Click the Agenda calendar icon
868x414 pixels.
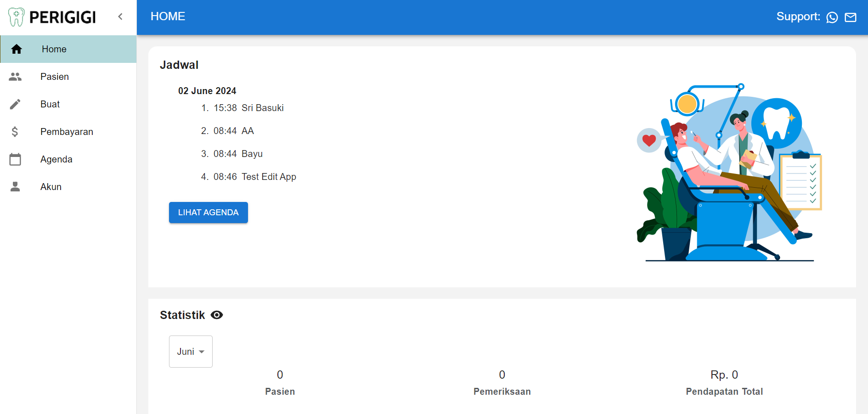pyautogui.click(x=15, y=159)
